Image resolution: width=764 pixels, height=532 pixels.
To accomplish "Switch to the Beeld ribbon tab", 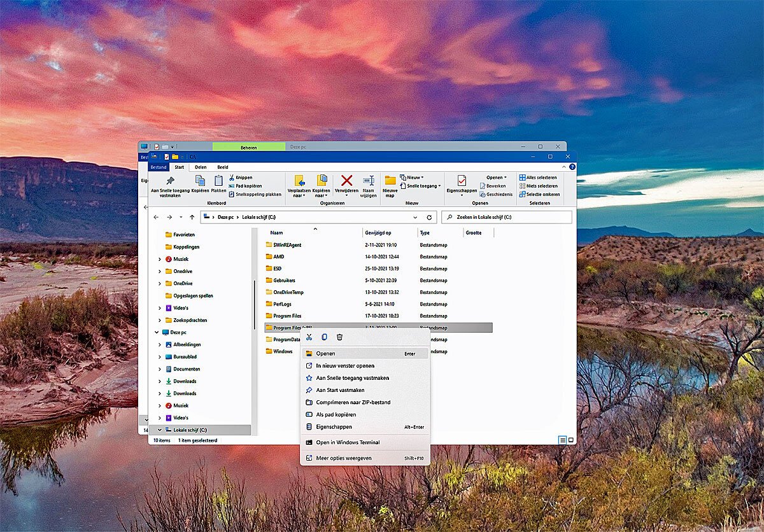I will pos(222,167).
